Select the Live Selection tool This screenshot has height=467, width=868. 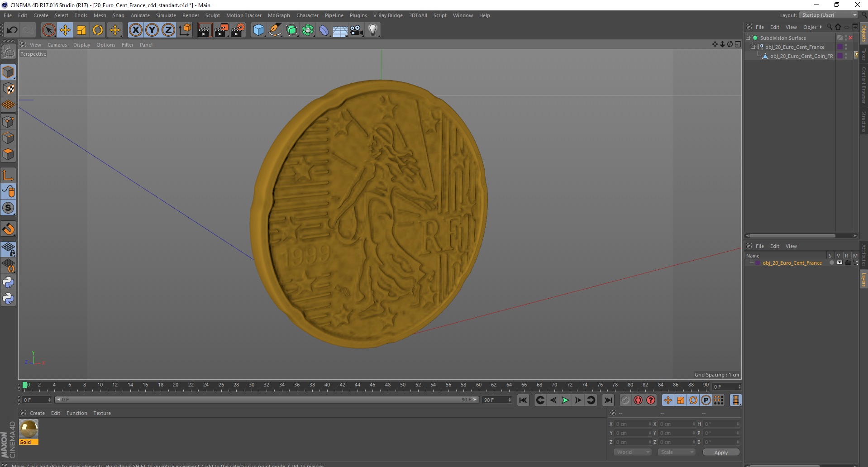48,30
